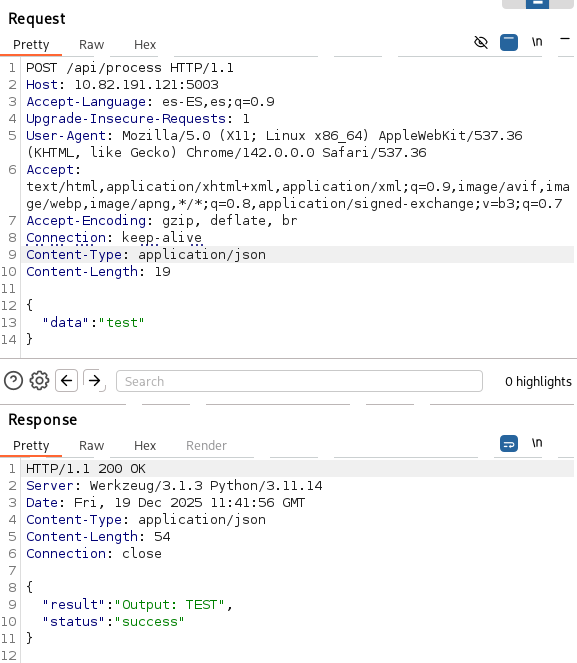Show non-printable \n characters in Request
The width and height of the screenshot is (577, 663).
point(537,42)
